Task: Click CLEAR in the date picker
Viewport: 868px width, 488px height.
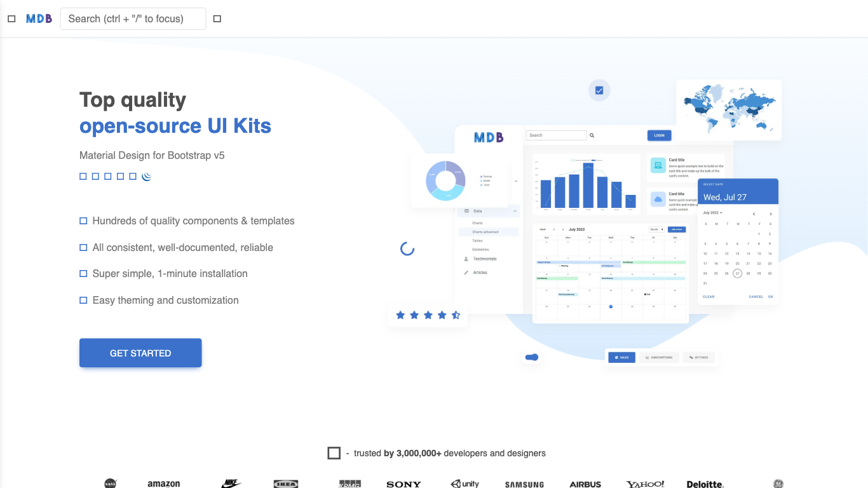Action: point(709,297)
